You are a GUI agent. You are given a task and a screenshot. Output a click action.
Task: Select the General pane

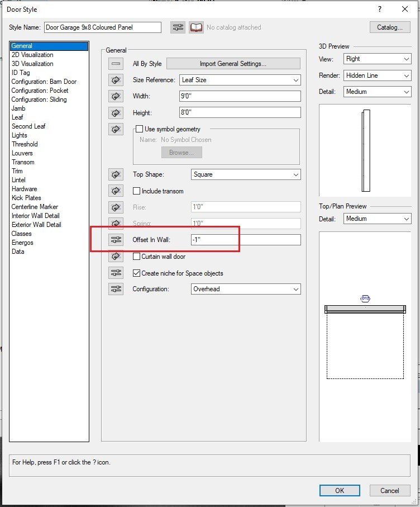49,46
